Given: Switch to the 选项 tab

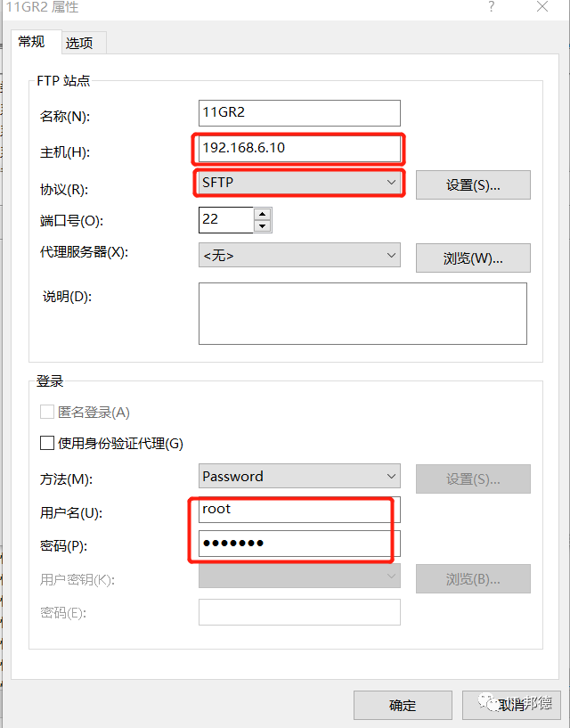Looking at the screenshot, I should tap(85, 43).
